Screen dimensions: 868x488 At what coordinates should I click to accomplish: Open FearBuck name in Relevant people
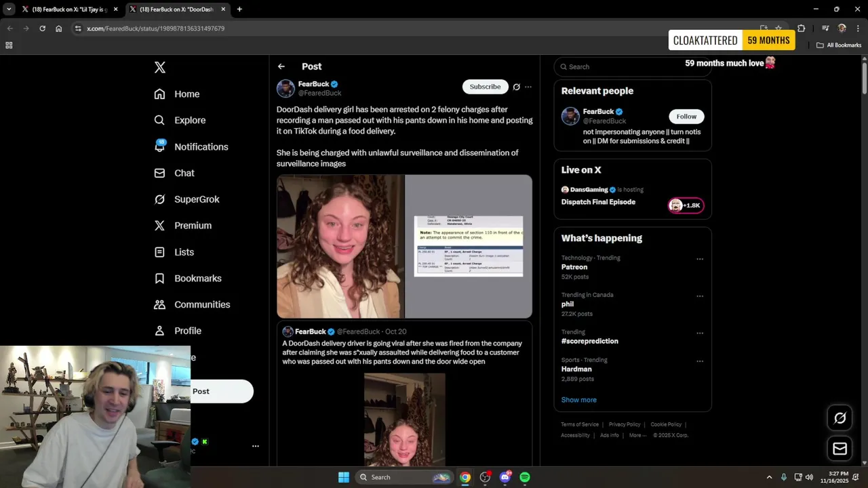coord(598,111)
